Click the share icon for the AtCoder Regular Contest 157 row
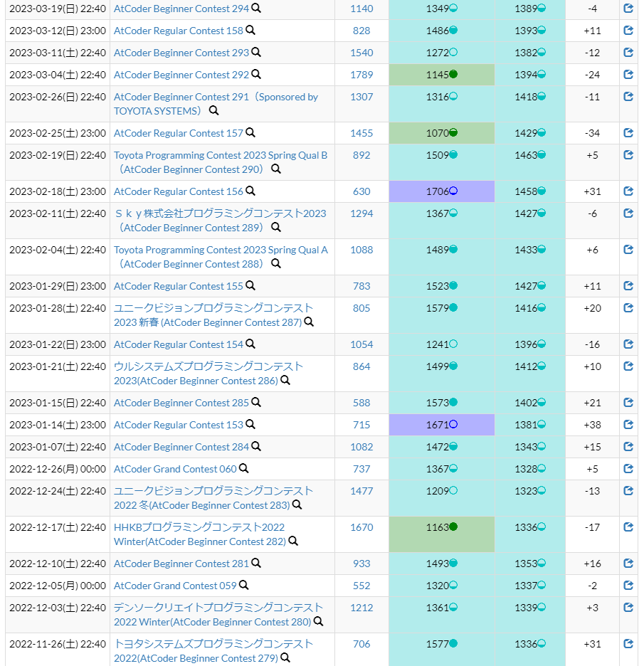 (628, 132)
